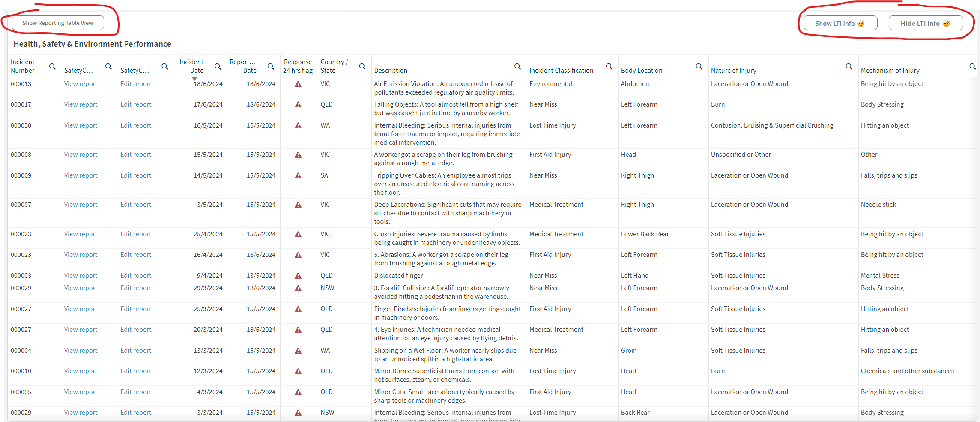980x422 pixels.
Task: Open search for Incident Classification column
Action: (x=609, y=66)
